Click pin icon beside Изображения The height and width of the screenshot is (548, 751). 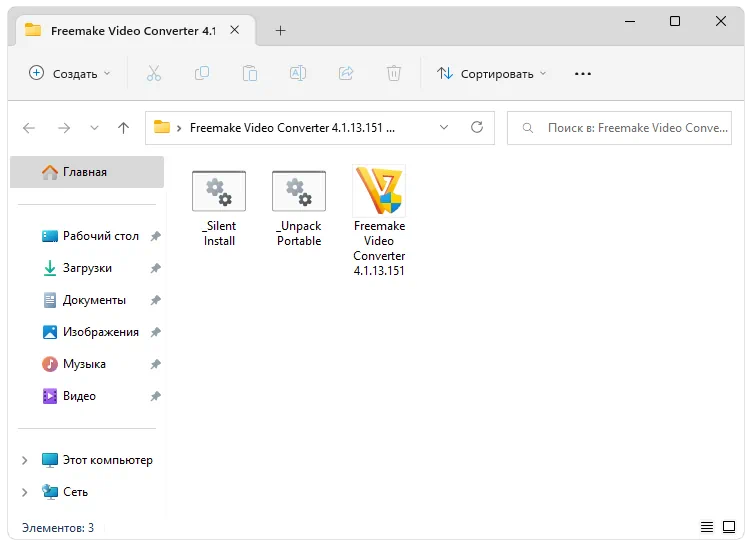tap(155, 332)
